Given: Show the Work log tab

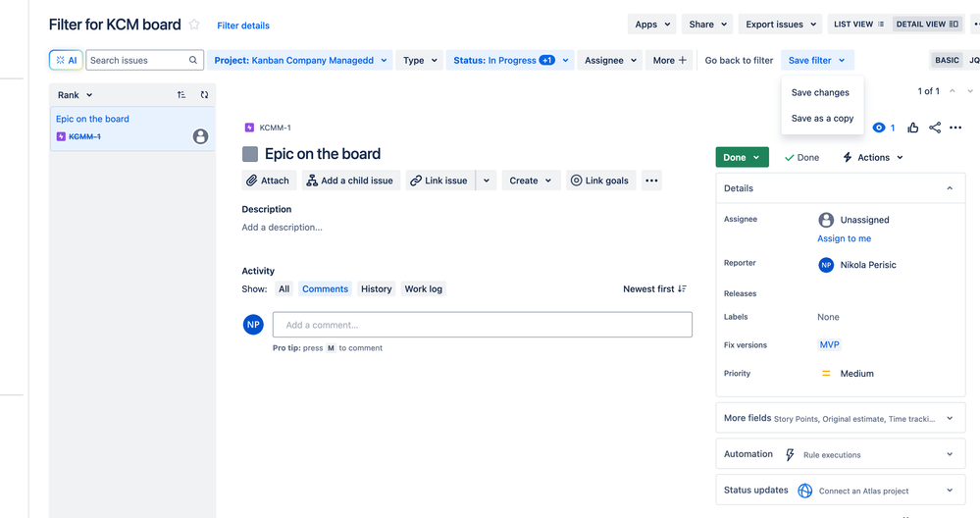Looking at the screenshot, I should point(423,288).
